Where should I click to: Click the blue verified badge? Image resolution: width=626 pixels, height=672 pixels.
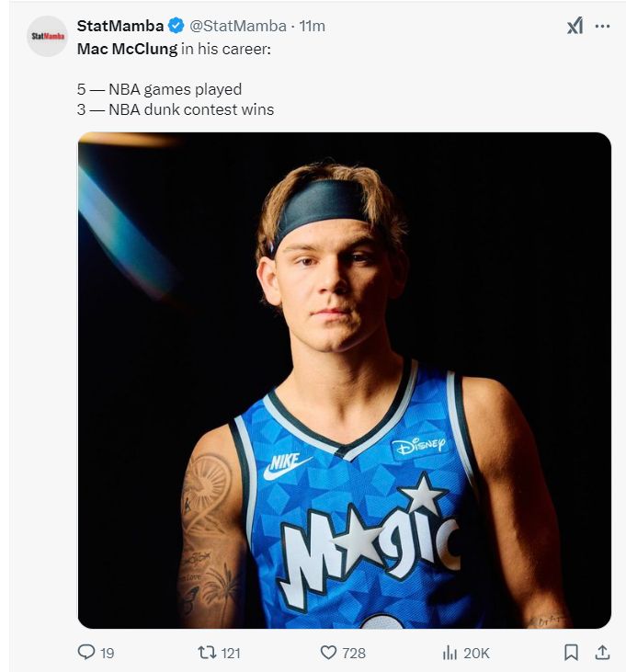(x=176, y=27)
